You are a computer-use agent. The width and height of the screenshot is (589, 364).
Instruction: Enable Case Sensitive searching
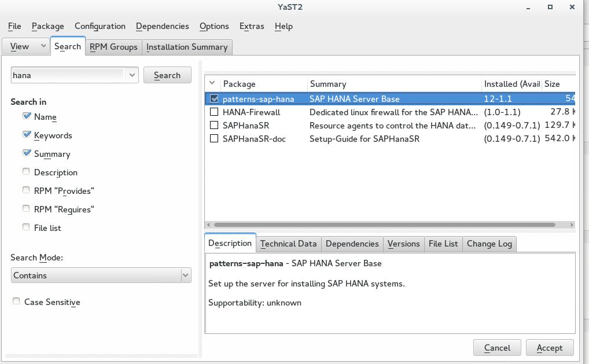click(x=16, y=301)
